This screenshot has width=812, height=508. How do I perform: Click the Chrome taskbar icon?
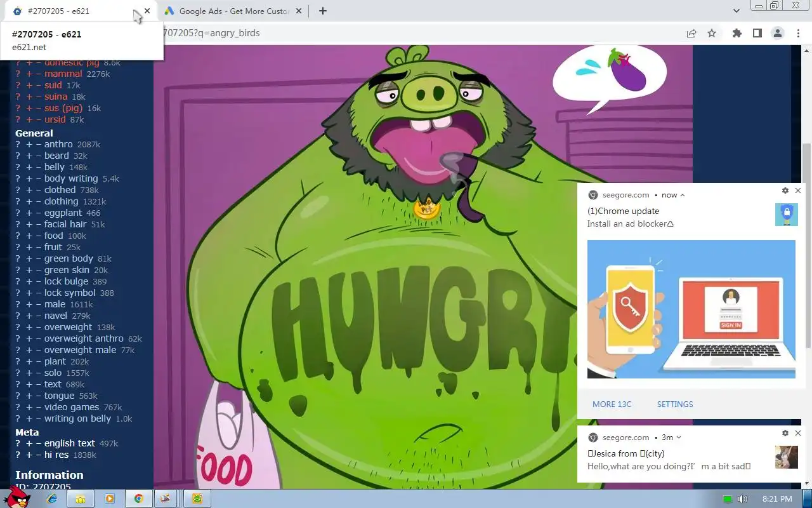[x=138, y=498]
